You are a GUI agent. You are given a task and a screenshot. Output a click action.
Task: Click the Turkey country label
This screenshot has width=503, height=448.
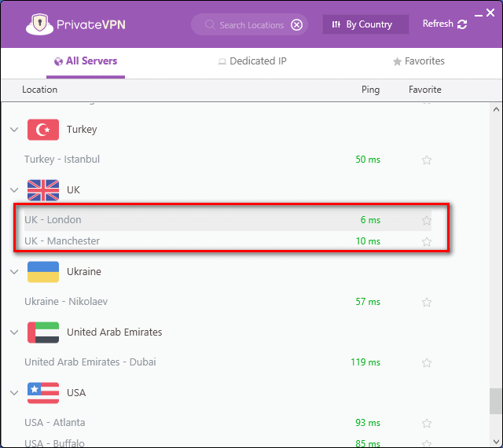coord(82,130)
